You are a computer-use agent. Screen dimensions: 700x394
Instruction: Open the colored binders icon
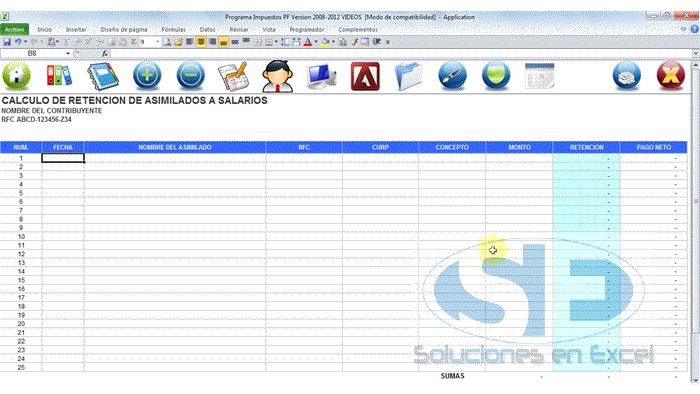(x=59, y=76)
